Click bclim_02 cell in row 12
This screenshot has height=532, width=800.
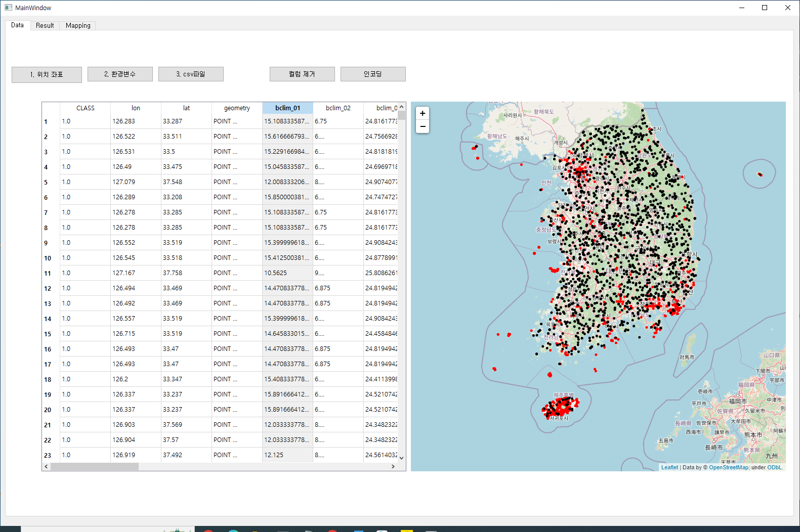click(x=339, y=288)
